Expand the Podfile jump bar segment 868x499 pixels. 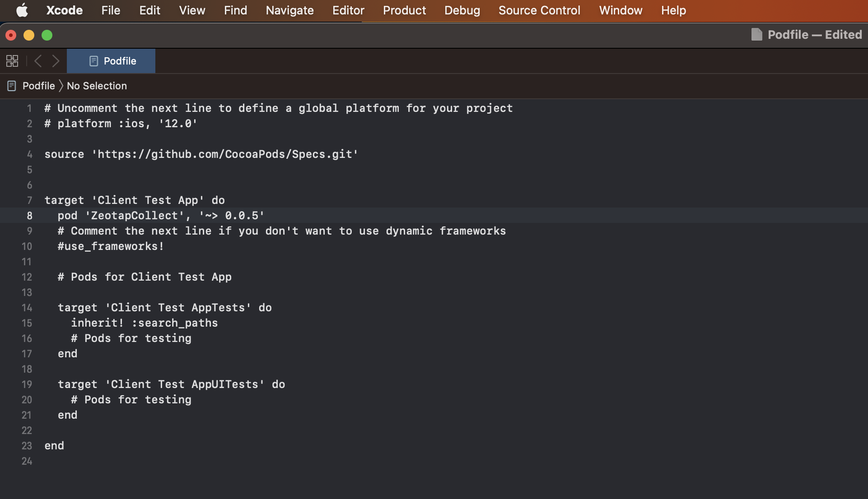(38, 86)
